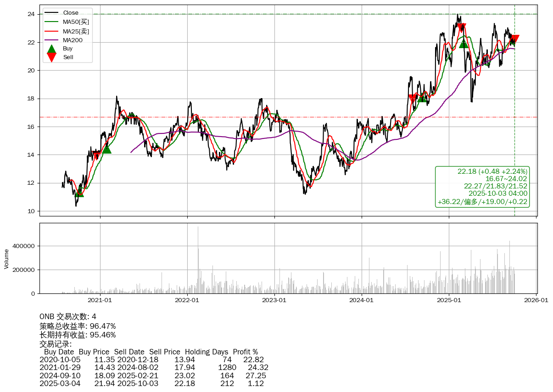The width and height of the screenshot is (553, 392).
Task: Click the 2023-01 x-axis date label
Action: point(274,301)
